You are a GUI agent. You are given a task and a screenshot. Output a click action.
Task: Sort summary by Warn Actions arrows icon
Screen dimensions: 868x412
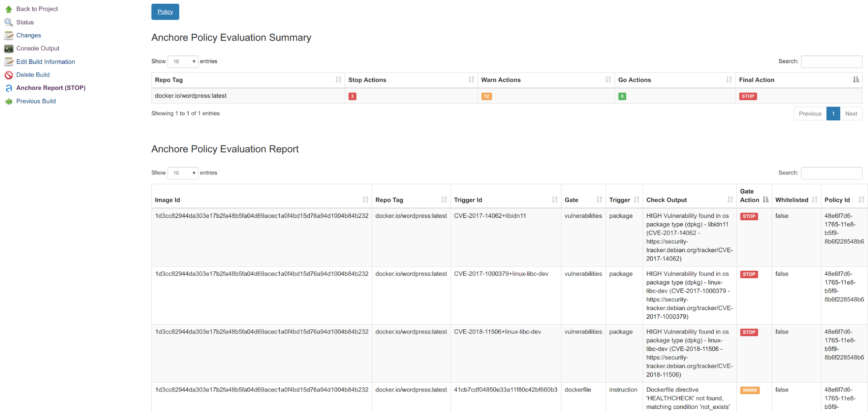[608, 80]
